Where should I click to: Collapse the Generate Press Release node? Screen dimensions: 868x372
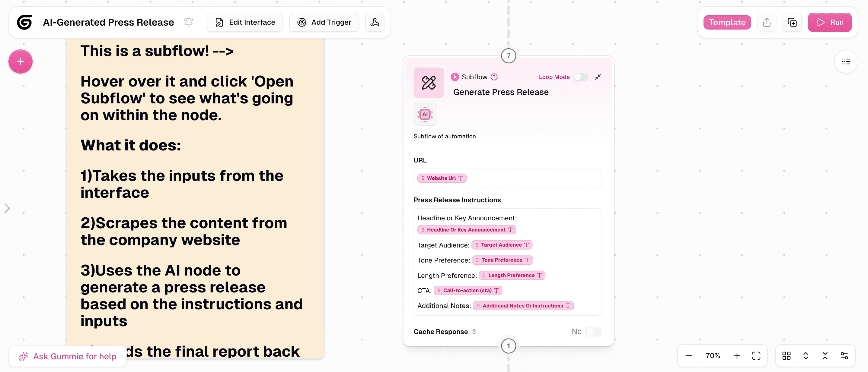598,77
